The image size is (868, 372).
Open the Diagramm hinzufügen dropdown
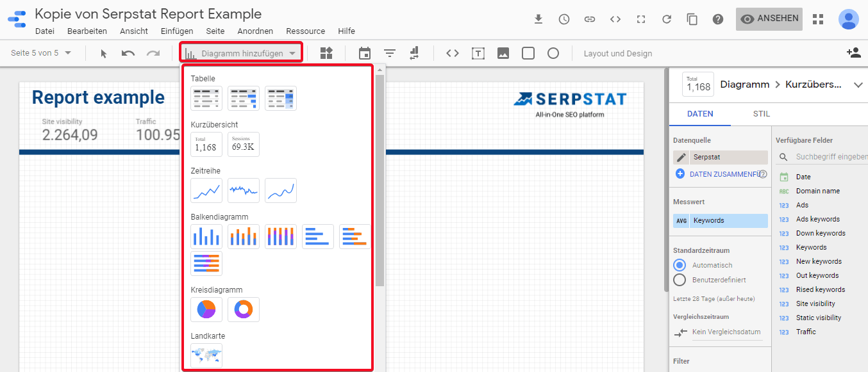(x=241, y=53)
